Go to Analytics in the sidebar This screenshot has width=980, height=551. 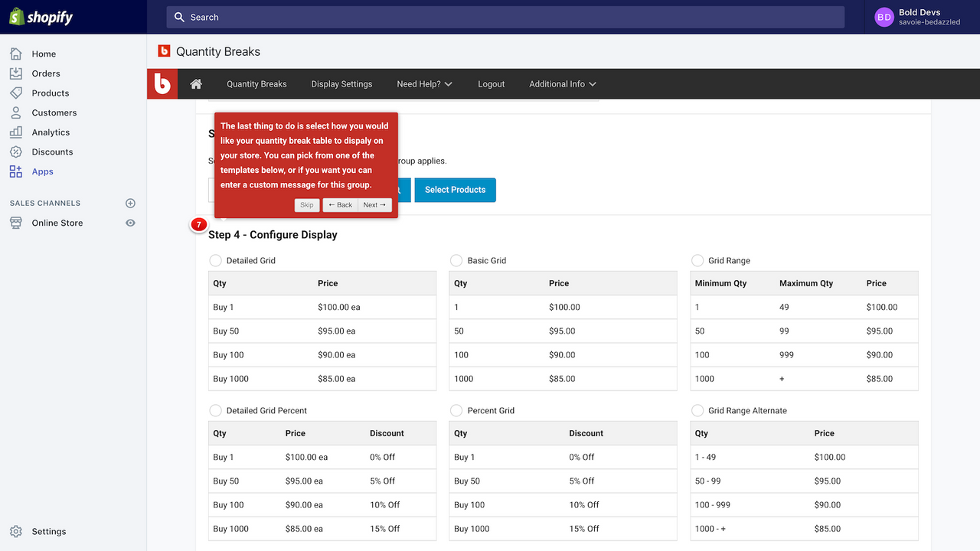[x=51, y=132]
